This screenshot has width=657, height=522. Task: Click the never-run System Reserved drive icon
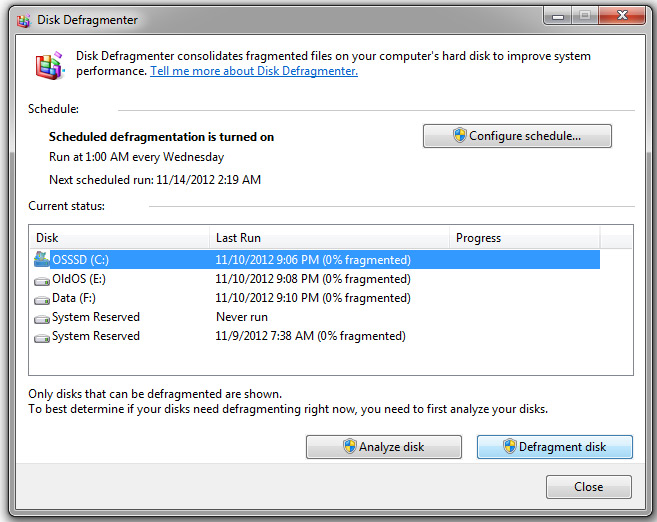[x=41, y=319]
